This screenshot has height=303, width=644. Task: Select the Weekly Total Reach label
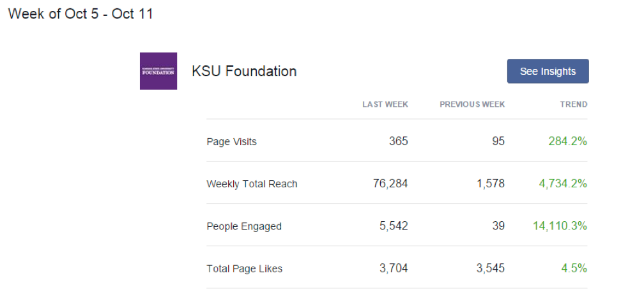(252, 183)
